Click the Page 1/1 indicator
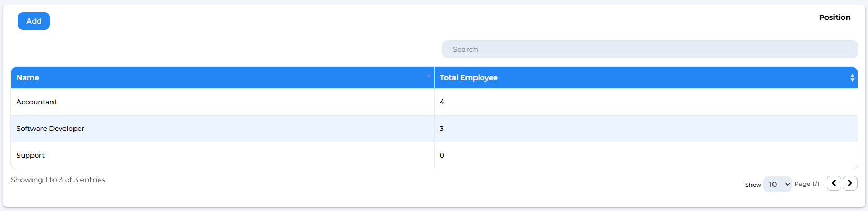868x211 pixels. (807, 184)
